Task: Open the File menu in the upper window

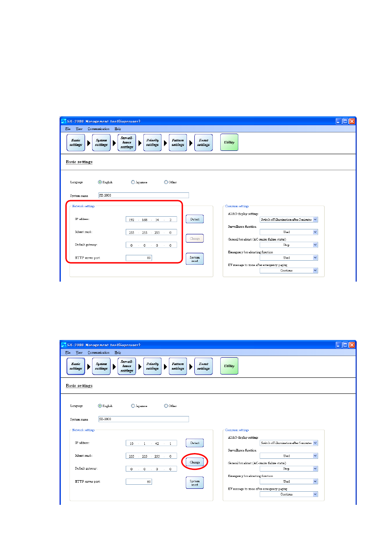Action: [68, 129]
